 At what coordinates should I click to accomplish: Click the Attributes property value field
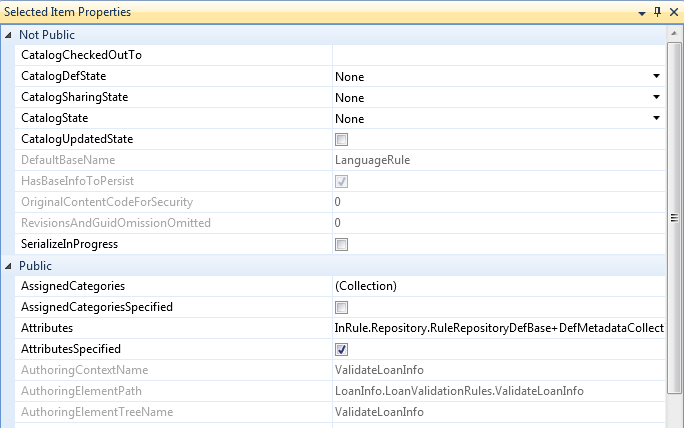498,328
